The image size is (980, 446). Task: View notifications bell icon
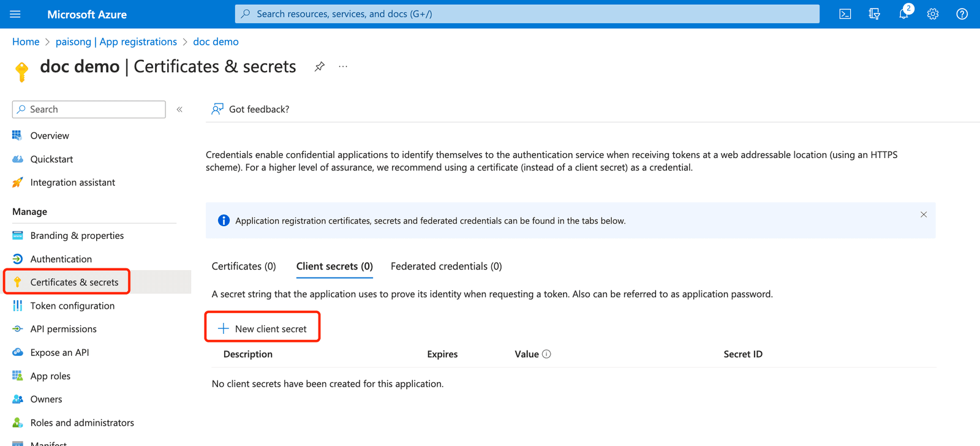904,13
